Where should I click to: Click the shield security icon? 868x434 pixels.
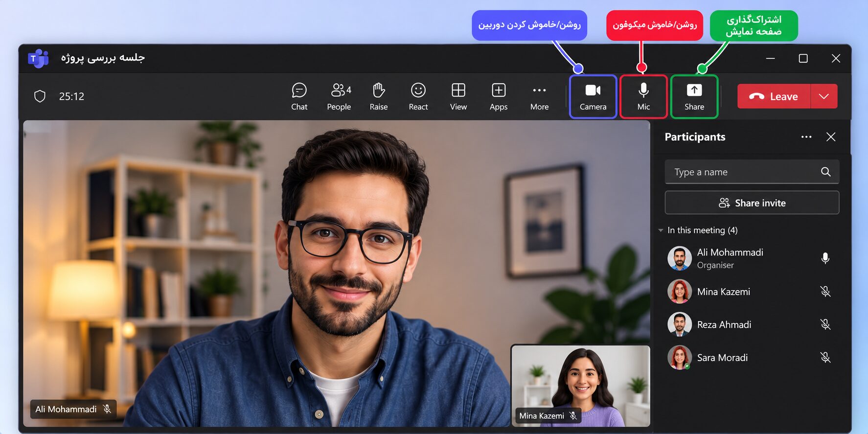[x=40, y=96]
